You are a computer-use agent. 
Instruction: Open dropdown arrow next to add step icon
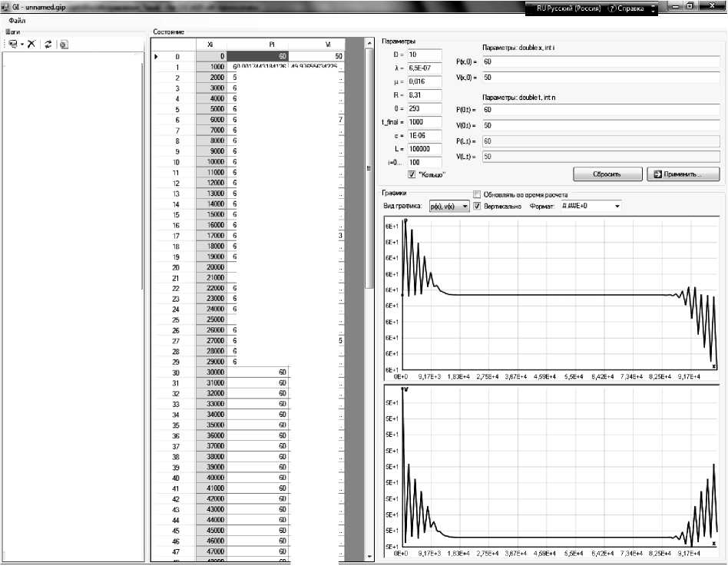coord(22,45)
